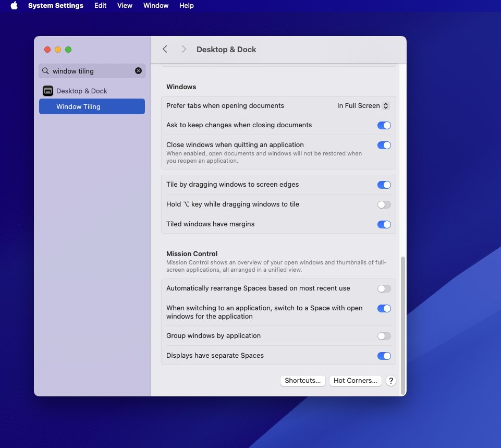Click 'Group windows by application' label
This screenshot has width=501, height=448.
(x=213, y=335)
